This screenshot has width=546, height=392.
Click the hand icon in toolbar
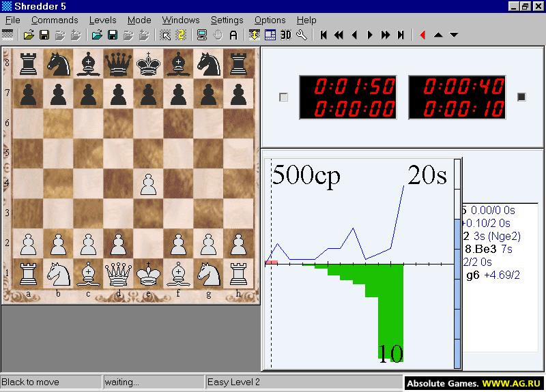[x=218, y=35]
